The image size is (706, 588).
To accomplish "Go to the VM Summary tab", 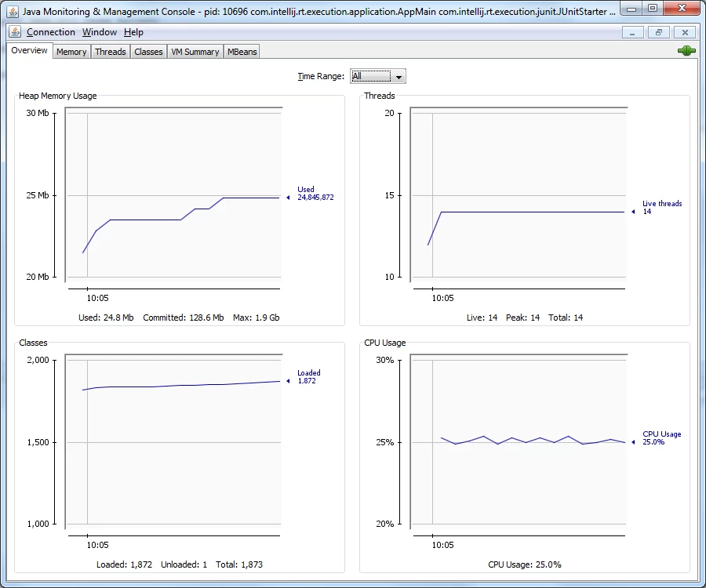I will (195, 52).
